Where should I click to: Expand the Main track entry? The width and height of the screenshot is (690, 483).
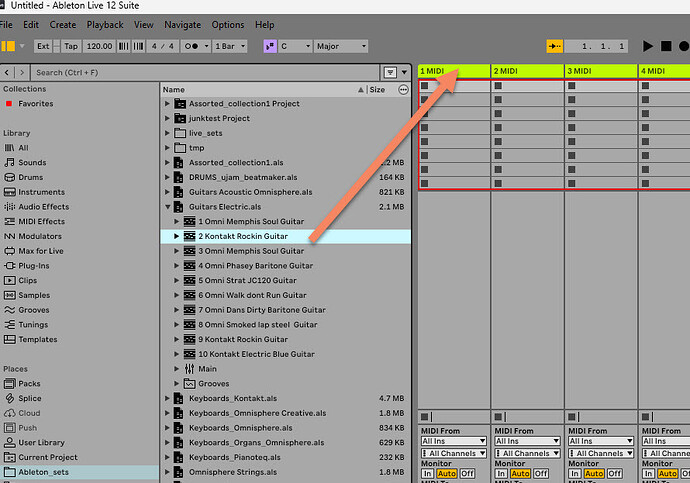click(x=176, y=369)
